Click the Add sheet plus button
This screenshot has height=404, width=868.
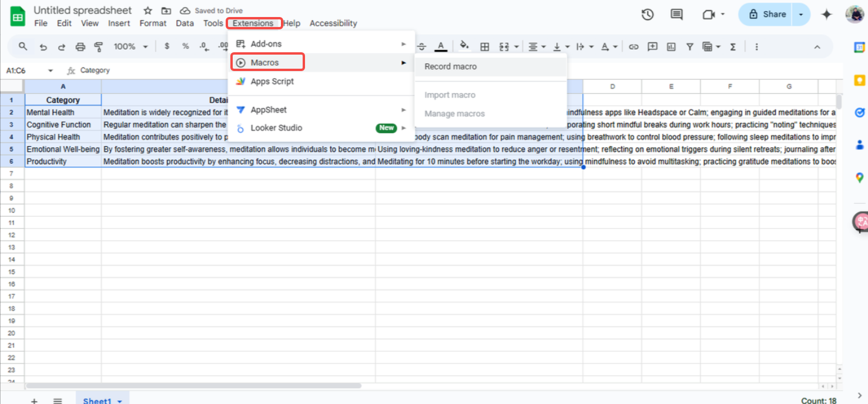[34, 400]
